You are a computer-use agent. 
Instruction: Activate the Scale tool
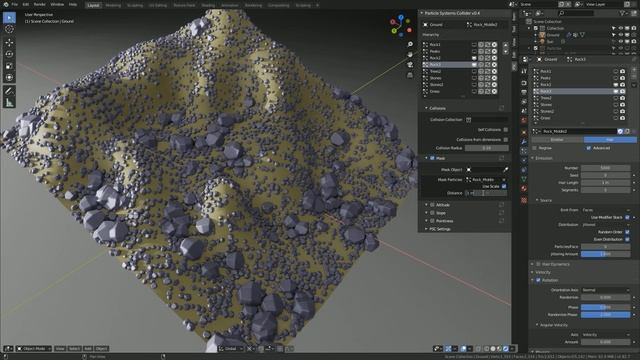pyautogui.click(x=9, y=66)
